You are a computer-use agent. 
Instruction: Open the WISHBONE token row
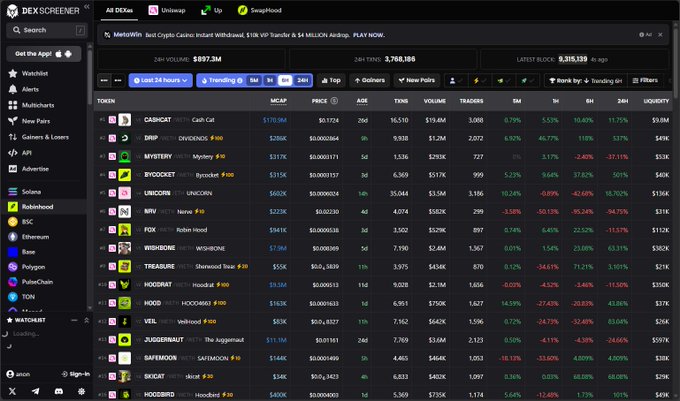(383, 248)
